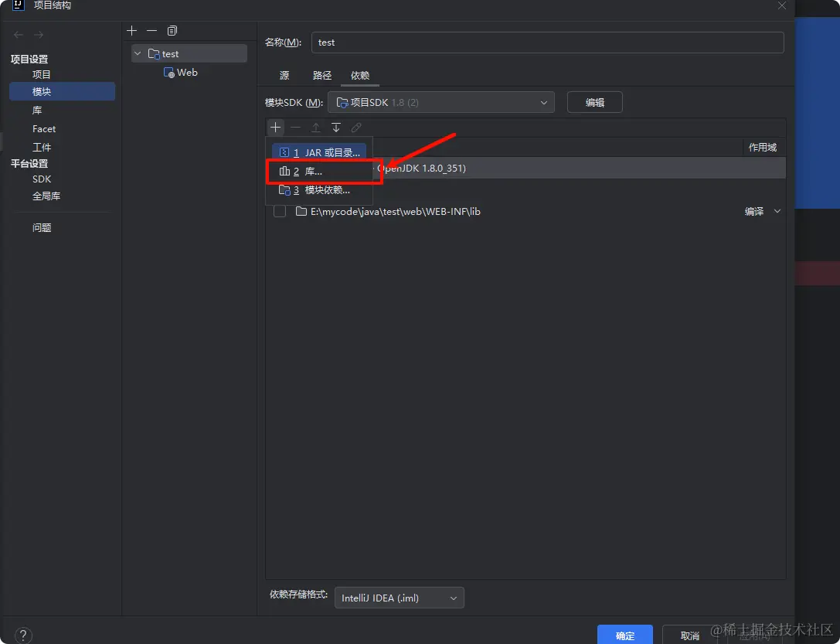Copy the selected module icon
The height and width of the screenshot is (644, 840).
pos(172,31)
